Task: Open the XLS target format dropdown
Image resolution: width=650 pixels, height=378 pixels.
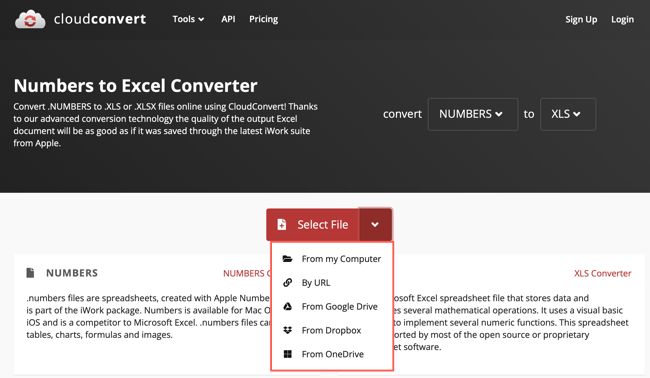Action: pos(568,114)
